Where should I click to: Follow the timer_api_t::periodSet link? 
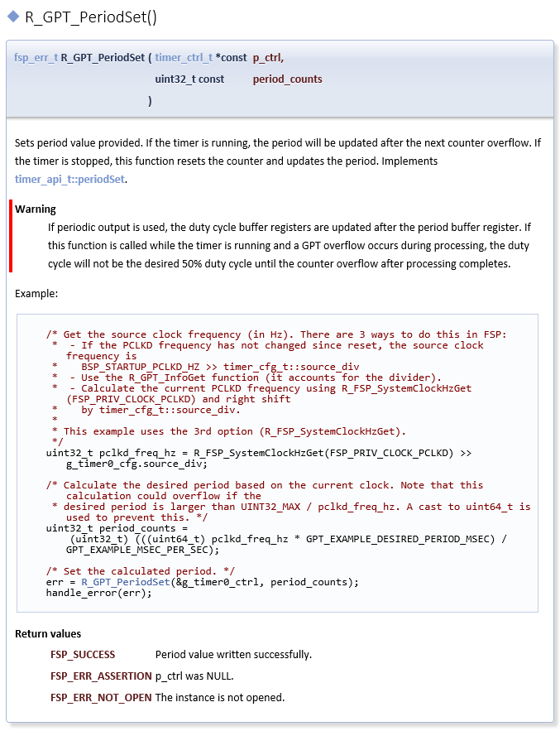[69, 180]
